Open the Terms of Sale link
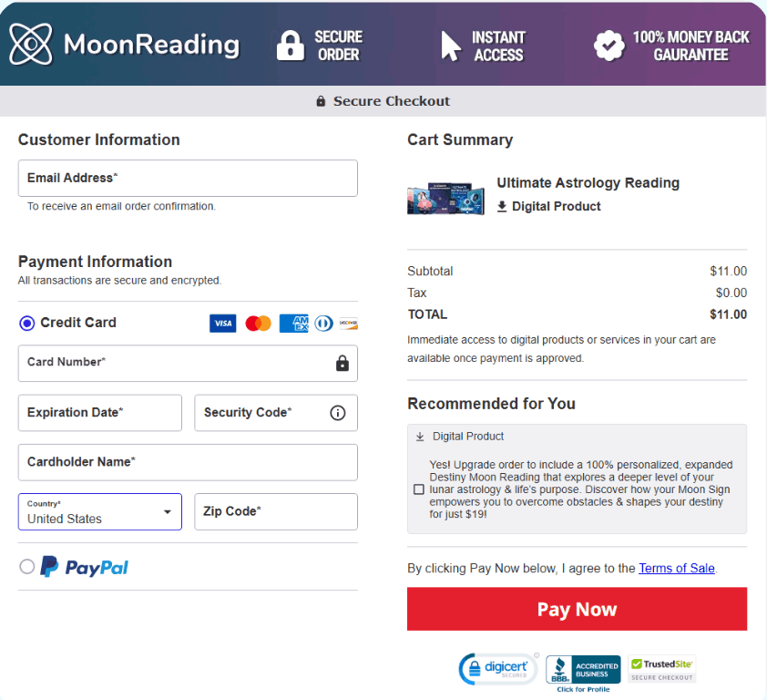The width and height of the screenshot is (767, 700). (676, 568)
